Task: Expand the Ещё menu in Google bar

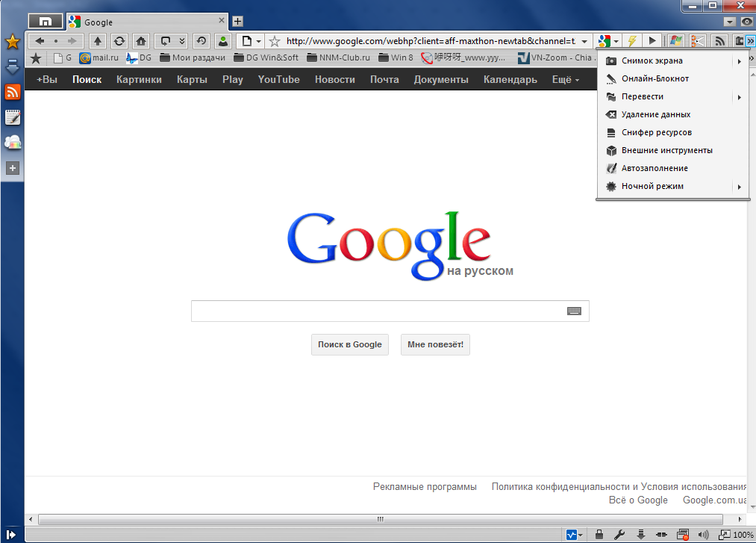Action: pyautogui.click(x=565, y=80)
